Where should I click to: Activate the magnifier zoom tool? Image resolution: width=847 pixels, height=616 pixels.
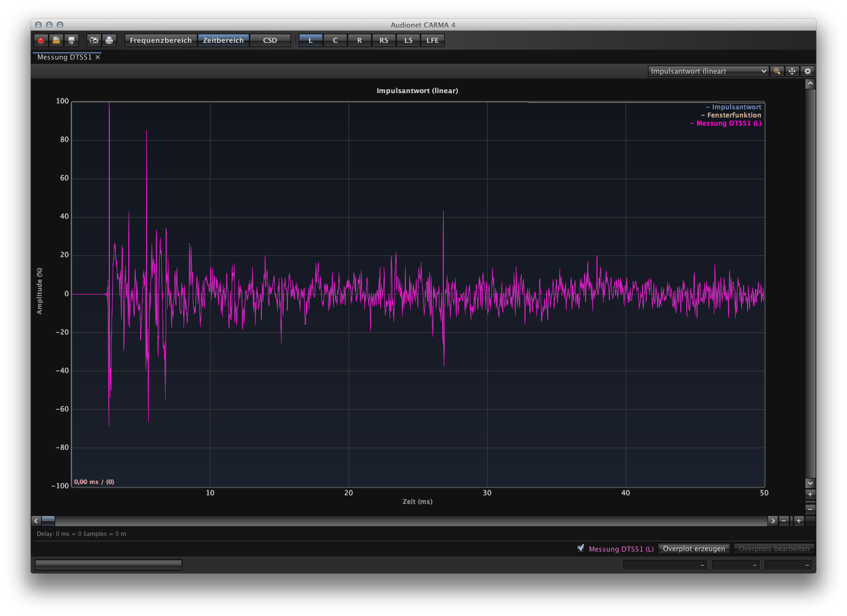(777, 71)
